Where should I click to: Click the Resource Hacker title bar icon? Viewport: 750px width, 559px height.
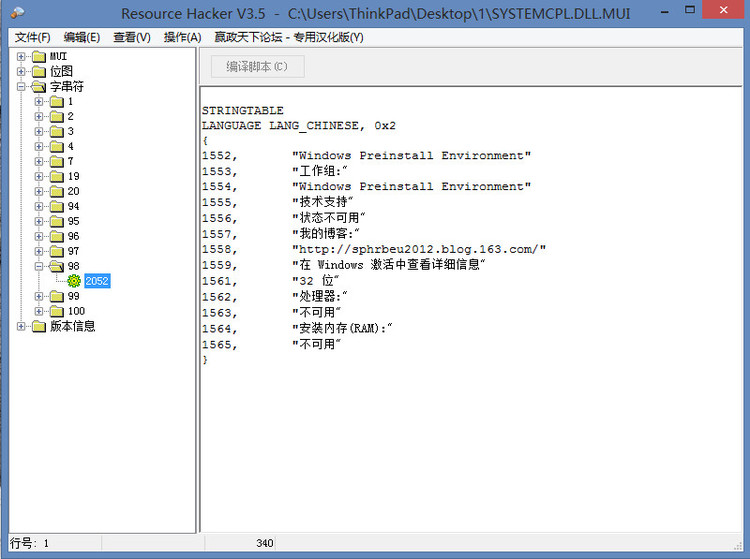[18, 13]
